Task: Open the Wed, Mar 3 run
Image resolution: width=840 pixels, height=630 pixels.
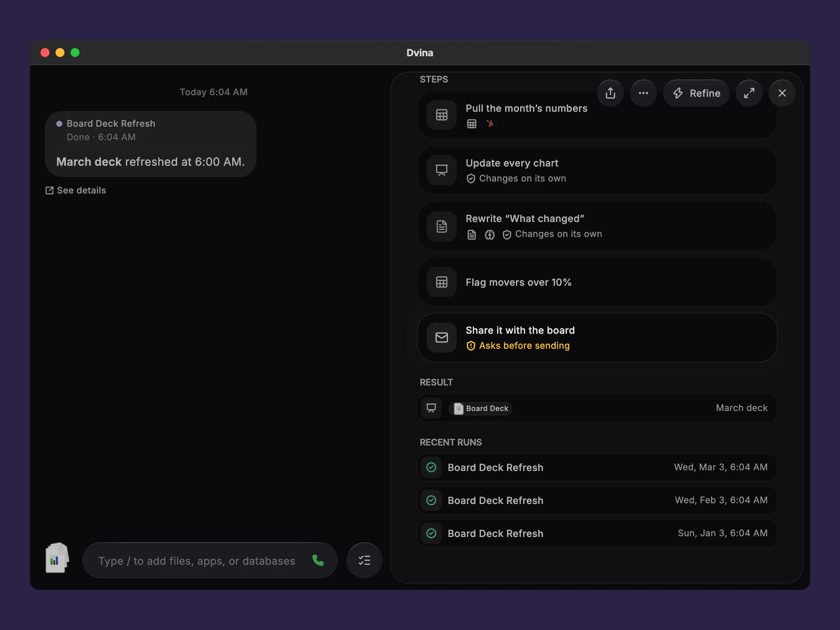Action: point(597,467)
